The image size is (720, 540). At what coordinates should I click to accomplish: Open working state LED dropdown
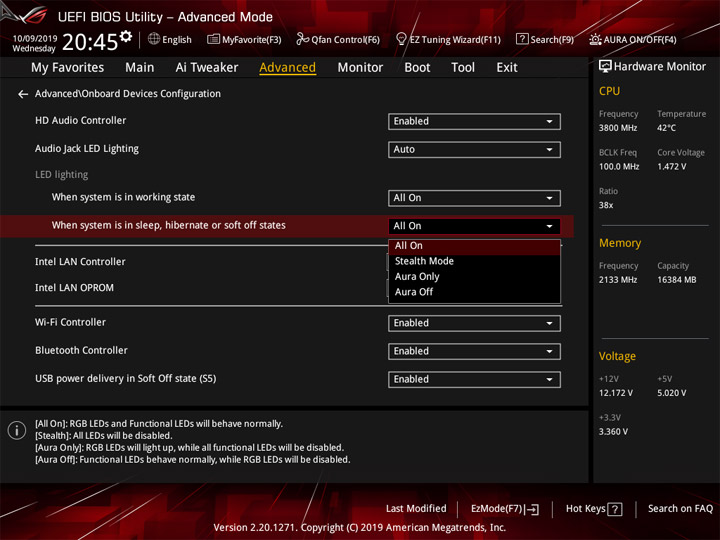tap(474, 198)
